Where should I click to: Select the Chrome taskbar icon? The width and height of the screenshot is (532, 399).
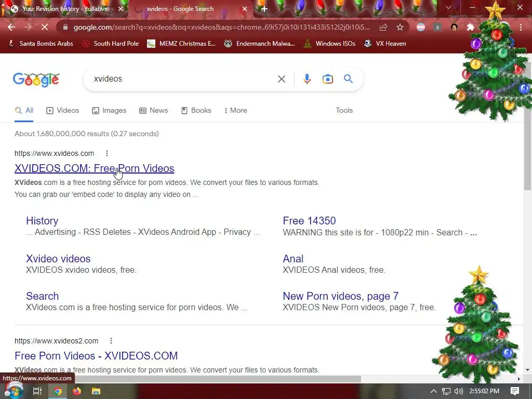(x=58, y=391)
